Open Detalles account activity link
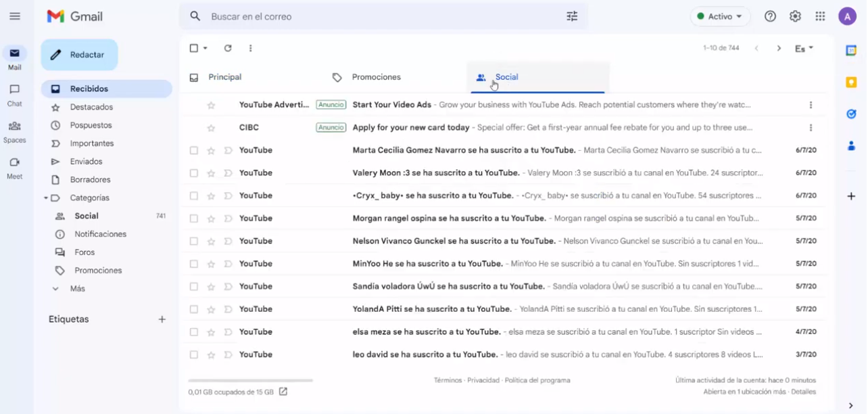Viewport: 868px width, 414px height. (804, 392)
